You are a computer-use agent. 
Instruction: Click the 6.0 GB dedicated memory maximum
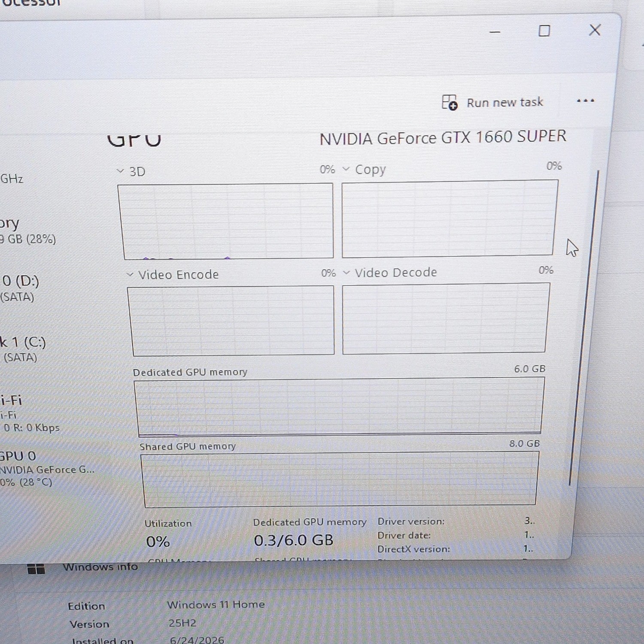pyautogui.click(x=530, y=369)
